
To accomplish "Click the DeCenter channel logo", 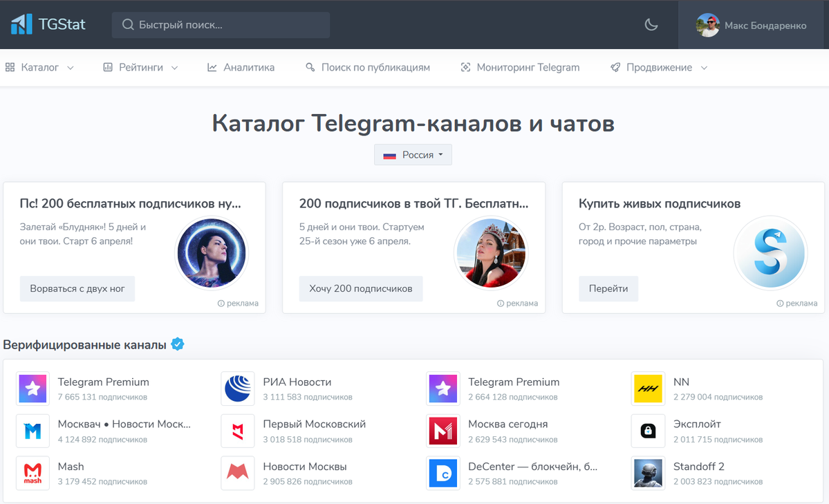I will pos(443,473).
